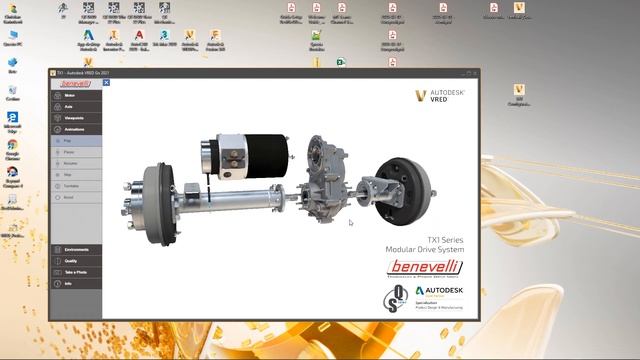Select the VRED file icon below top-right desktop icons
This screenshot has width=640, height=360.
click(x=519, y=95)
